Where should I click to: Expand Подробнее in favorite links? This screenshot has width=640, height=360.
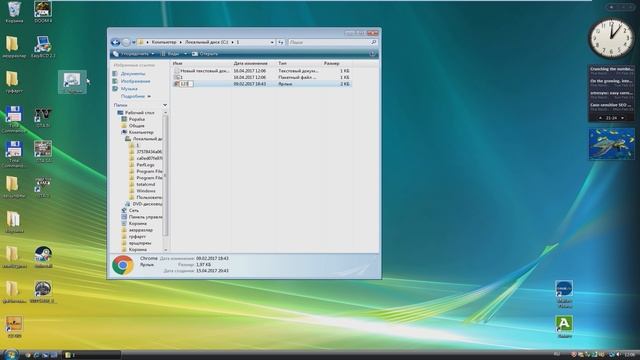(136, 96)
